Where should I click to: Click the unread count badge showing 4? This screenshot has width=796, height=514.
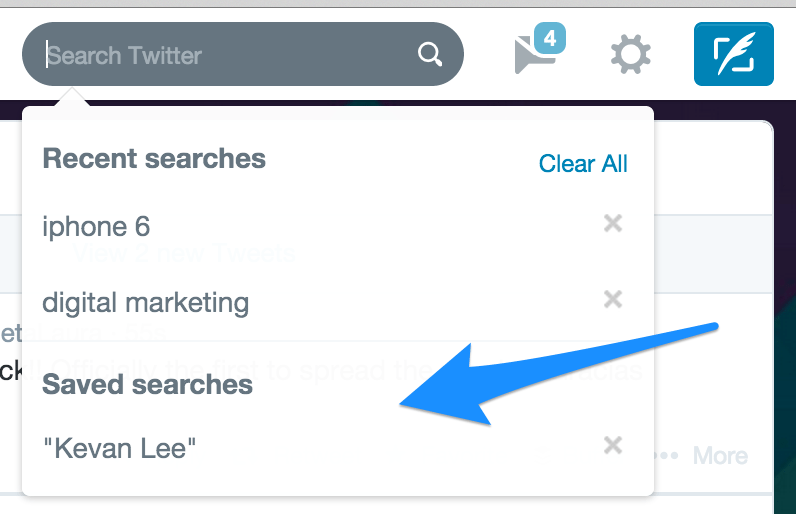click(549, 39)
